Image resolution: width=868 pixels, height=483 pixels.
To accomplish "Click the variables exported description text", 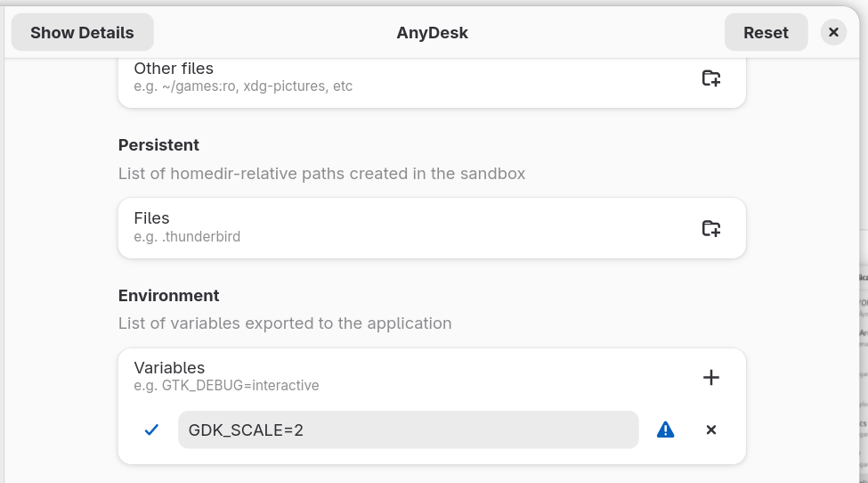I will click(x=285, y=323).
